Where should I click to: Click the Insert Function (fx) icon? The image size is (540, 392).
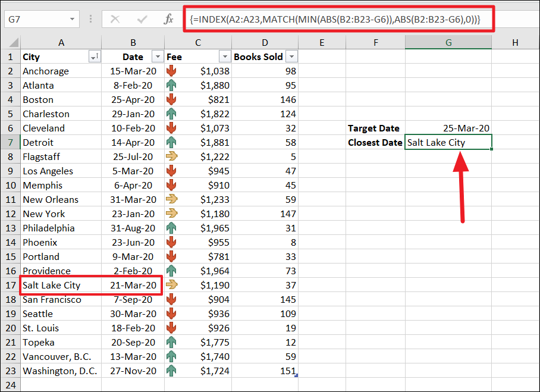point(168,19)
